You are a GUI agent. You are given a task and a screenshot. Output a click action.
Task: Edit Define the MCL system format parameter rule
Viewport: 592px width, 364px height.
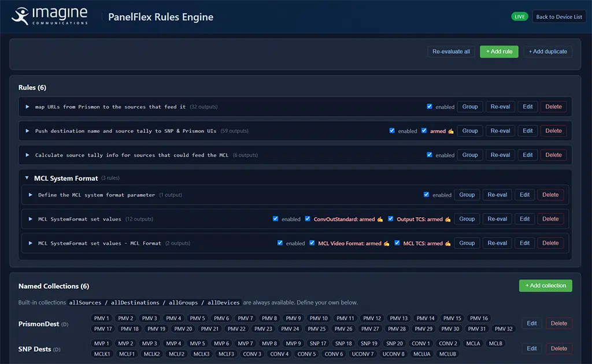524,195
